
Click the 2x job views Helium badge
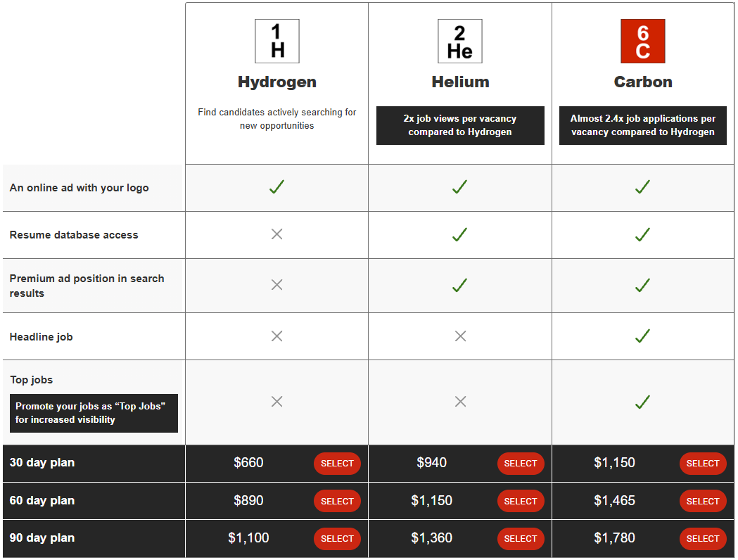[459, 125]
